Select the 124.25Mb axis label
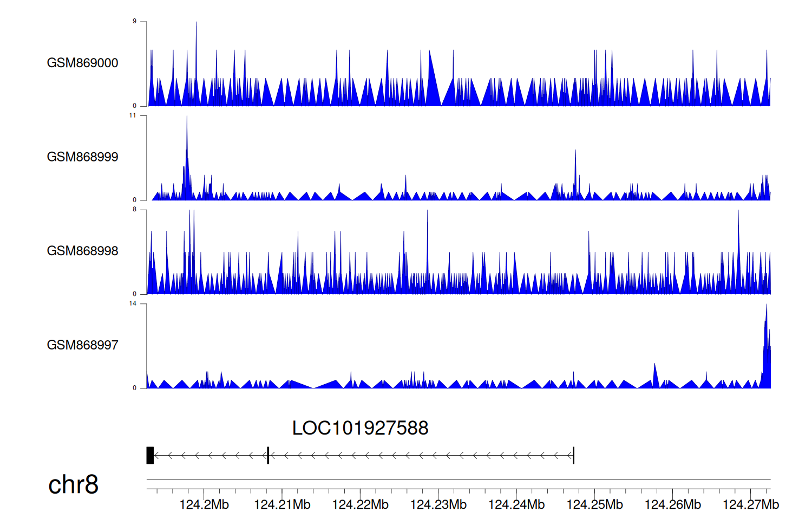 coord(594,505)
